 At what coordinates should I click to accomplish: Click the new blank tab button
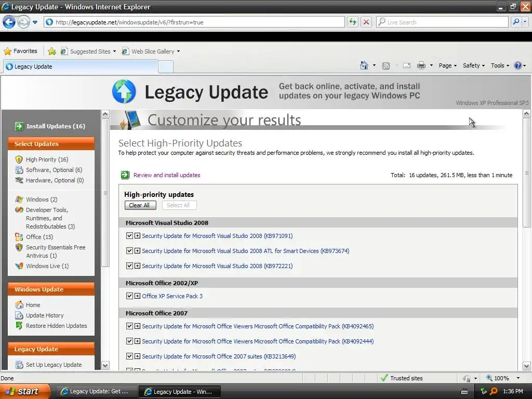[x=166, y=66]
